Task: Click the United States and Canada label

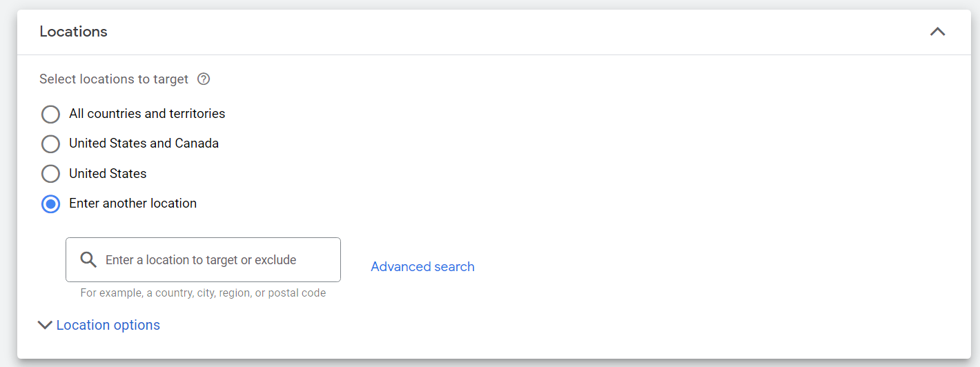Action: [x=144, y=143]
